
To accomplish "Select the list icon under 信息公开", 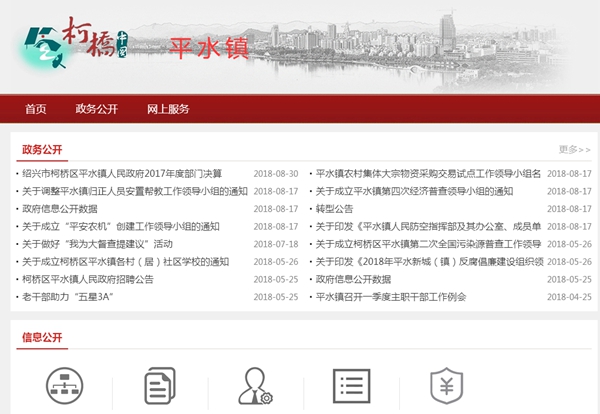I will (350, 389).
